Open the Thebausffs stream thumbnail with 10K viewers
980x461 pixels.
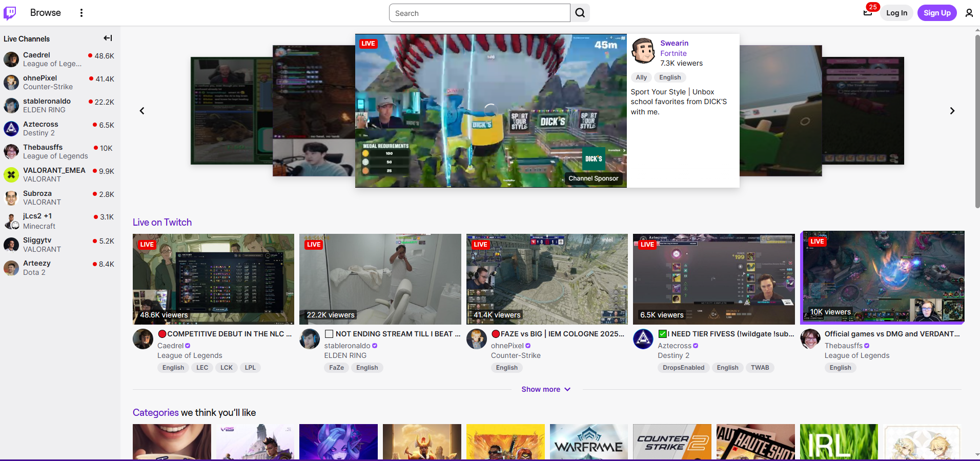coord(883,276)
